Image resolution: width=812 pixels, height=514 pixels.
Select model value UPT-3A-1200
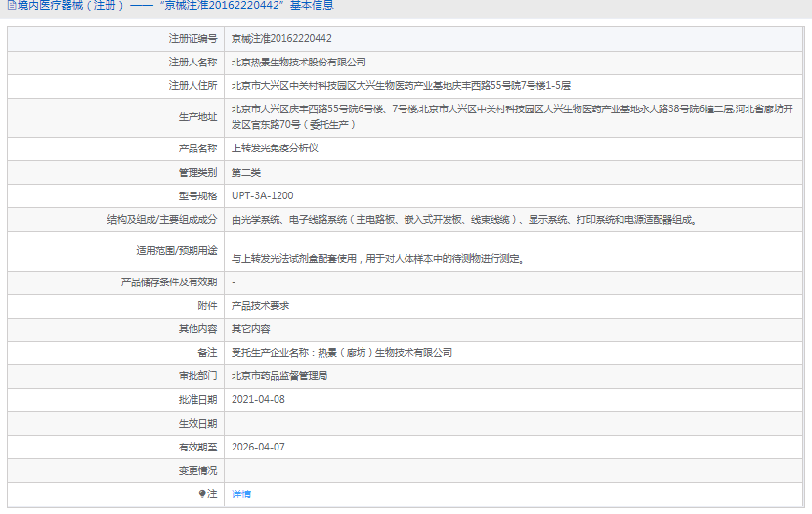(x=262, y=196)
